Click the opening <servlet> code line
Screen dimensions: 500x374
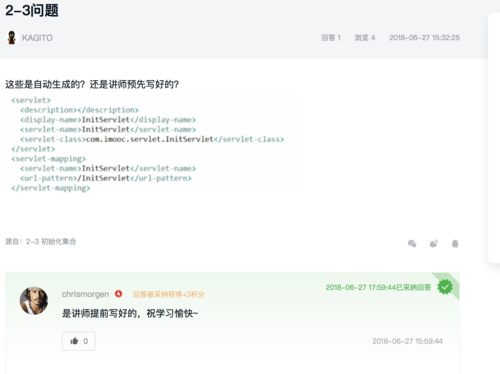[x=31, y=100]
